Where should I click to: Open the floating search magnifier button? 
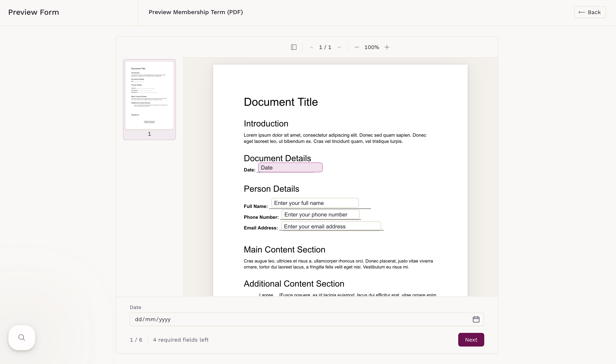click(x=22, y=338)
